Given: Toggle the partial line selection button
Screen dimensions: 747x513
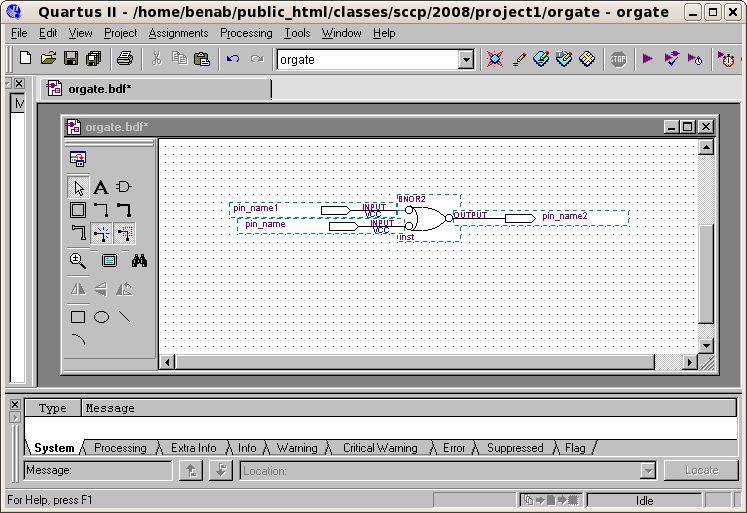Looking at the screenshot, I should point(124,234).
